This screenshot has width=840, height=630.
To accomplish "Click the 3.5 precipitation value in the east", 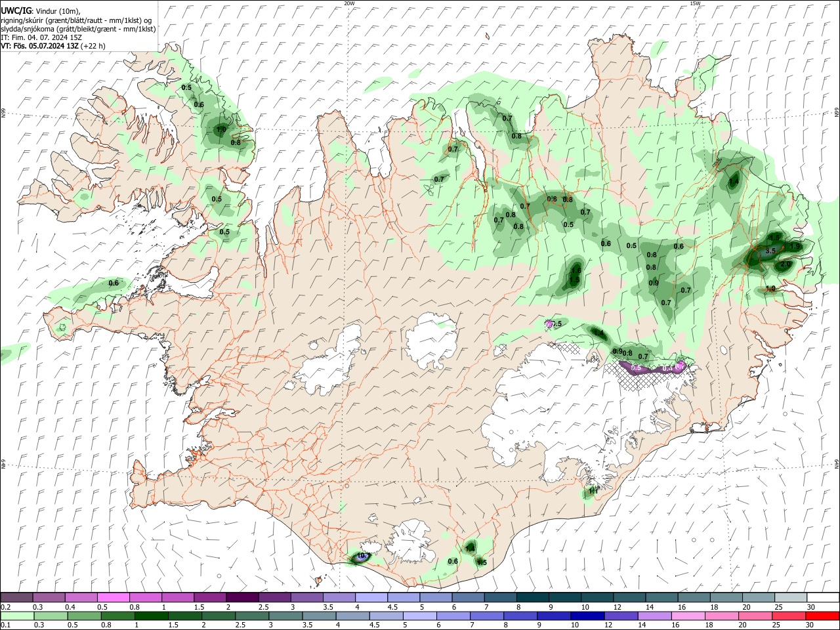I will click(771, 251).
